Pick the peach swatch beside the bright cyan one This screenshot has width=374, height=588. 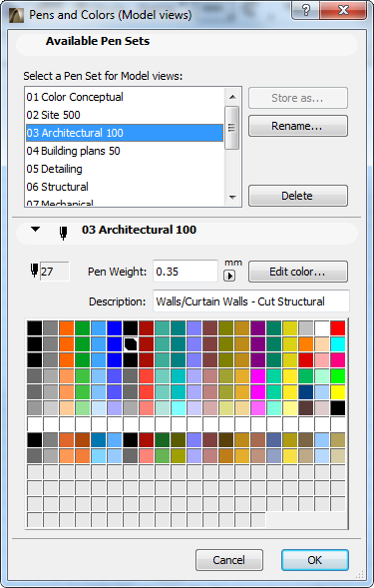322,343
